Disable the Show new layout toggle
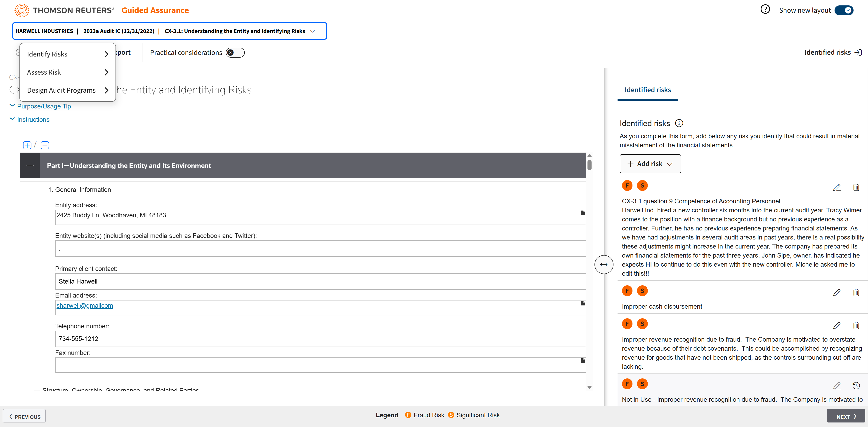The image size is (868, 427). pyautogui.click(x=844, y=10)
